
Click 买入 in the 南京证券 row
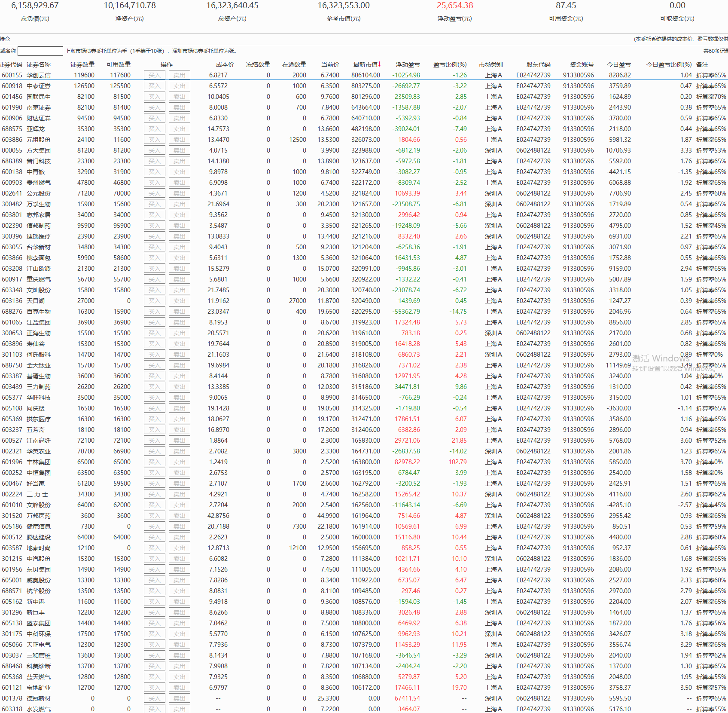(154, 107)
